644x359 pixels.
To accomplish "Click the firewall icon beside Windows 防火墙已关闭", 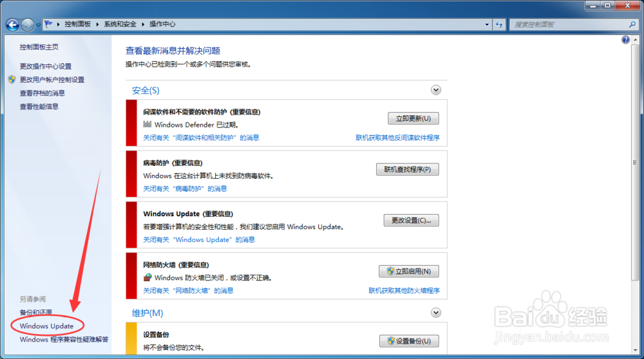I will tap(147, 277).
